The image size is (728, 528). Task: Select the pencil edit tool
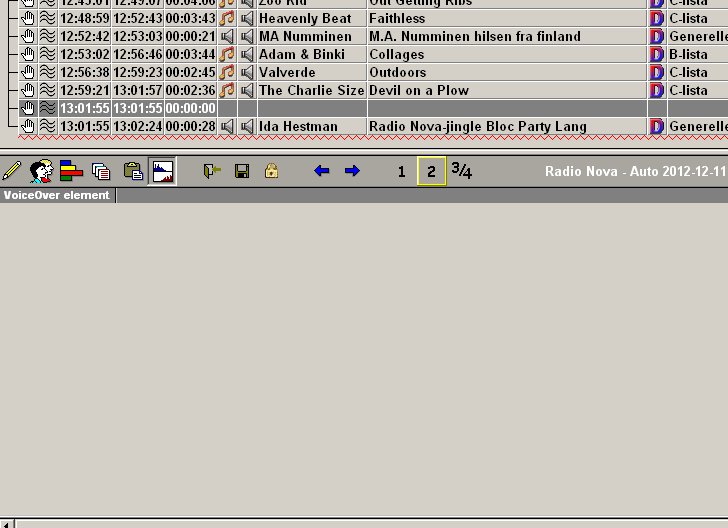click(x=12, y=171)
